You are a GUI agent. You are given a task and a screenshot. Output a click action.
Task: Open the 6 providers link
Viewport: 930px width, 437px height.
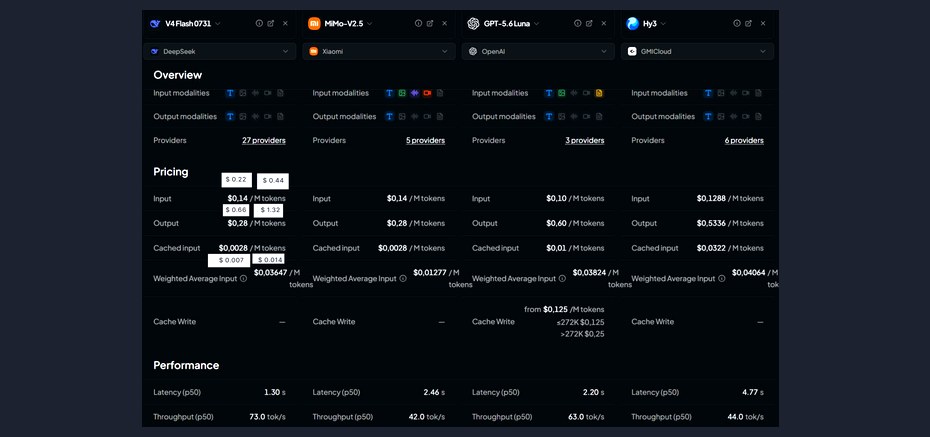(x=744, y=141)
